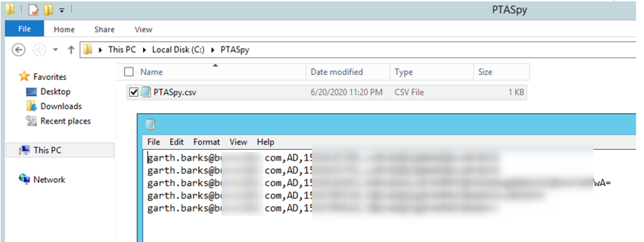
Task: Click the Notepad line ending with wA=
Action: pyautogui.click(x=379, y=183)
